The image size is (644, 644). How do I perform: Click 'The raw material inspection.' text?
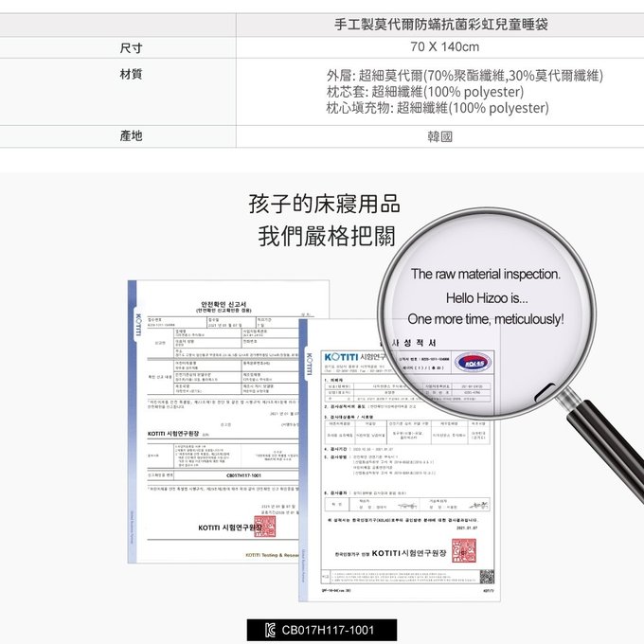pyautogui.click(x=486, y=274)
